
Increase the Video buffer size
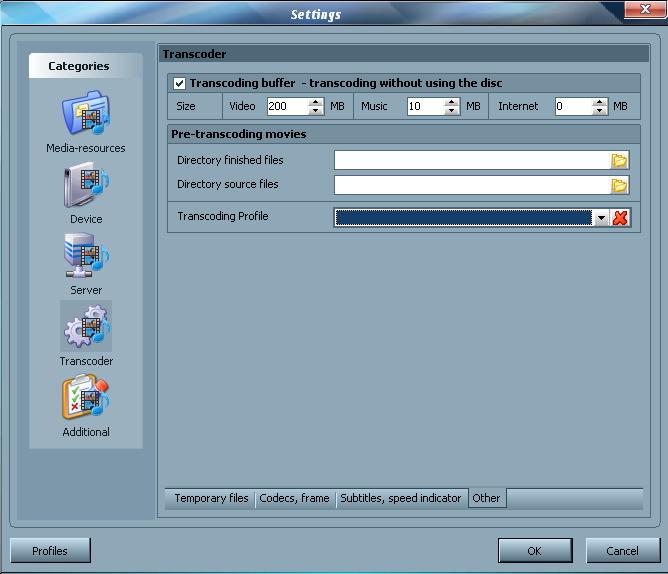pyautogui.click(x=315, y=102)
